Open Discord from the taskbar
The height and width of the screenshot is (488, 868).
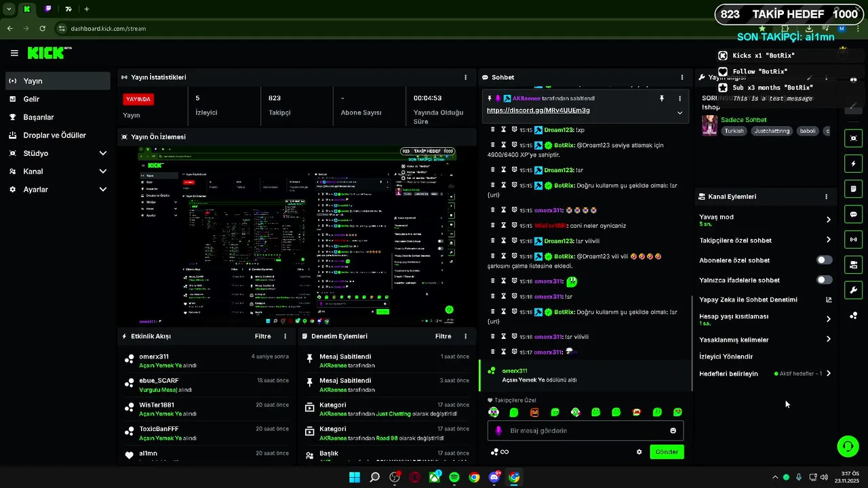[494, 477]
